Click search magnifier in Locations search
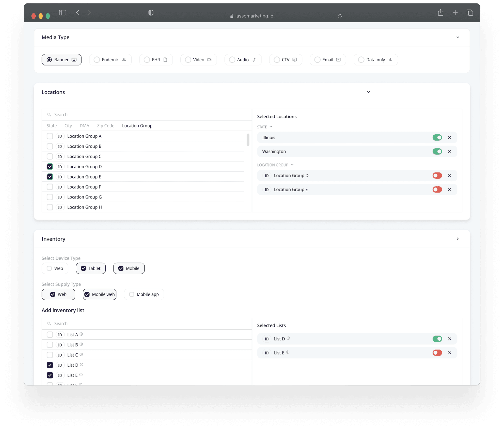This screenshot has width=504, height=430. pyautogui.click(x=49, y=114)
